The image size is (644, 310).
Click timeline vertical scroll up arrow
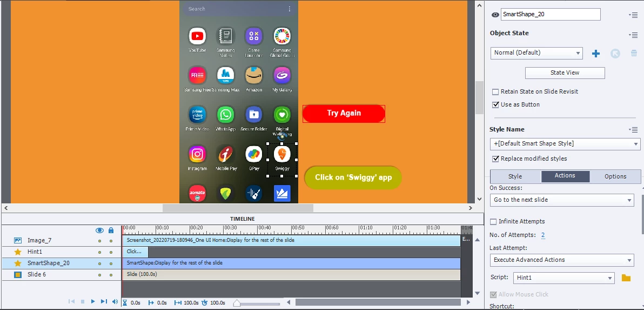477,240
